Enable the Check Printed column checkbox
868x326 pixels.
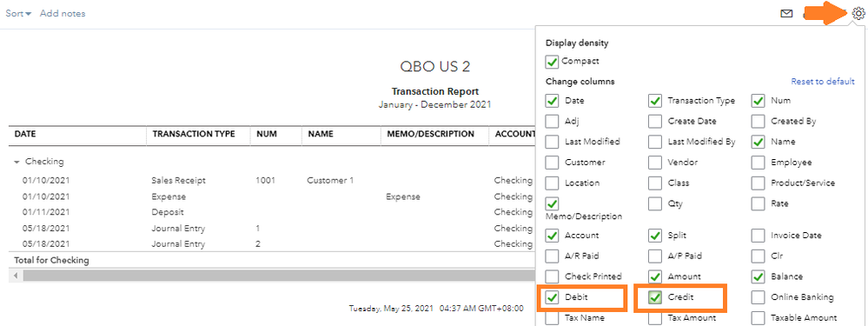552,276
